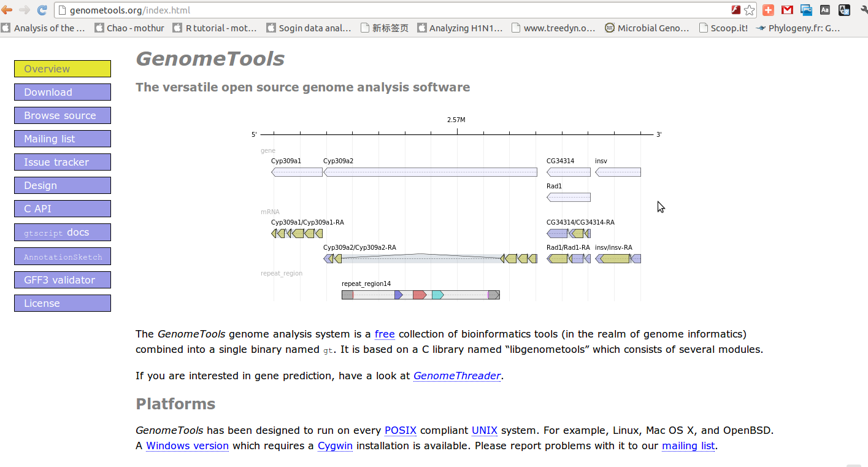868x467 pixels.
Task: Open the Issue tracker page
Action: [63, 162]
